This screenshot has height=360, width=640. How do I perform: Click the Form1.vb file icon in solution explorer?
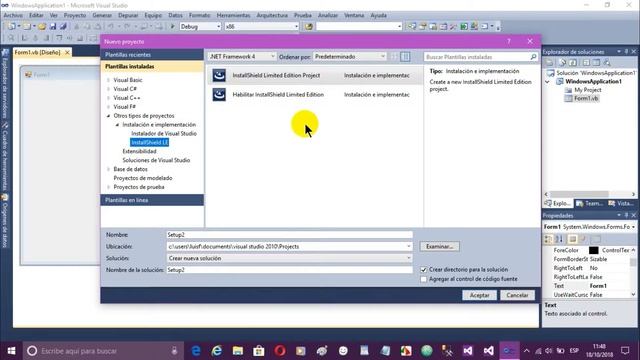click(568, 98)
